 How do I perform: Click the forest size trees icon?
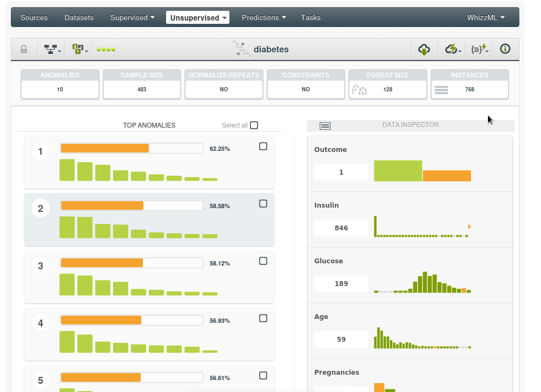359,90
